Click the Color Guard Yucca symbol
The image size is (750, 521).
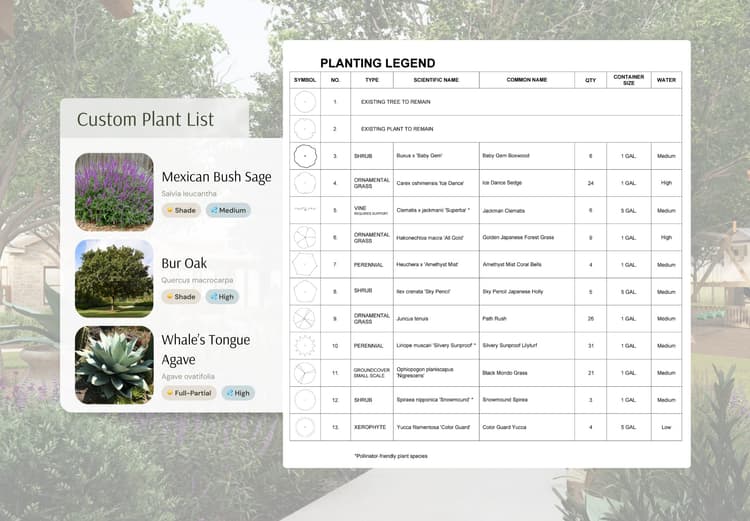click(305, 427)
